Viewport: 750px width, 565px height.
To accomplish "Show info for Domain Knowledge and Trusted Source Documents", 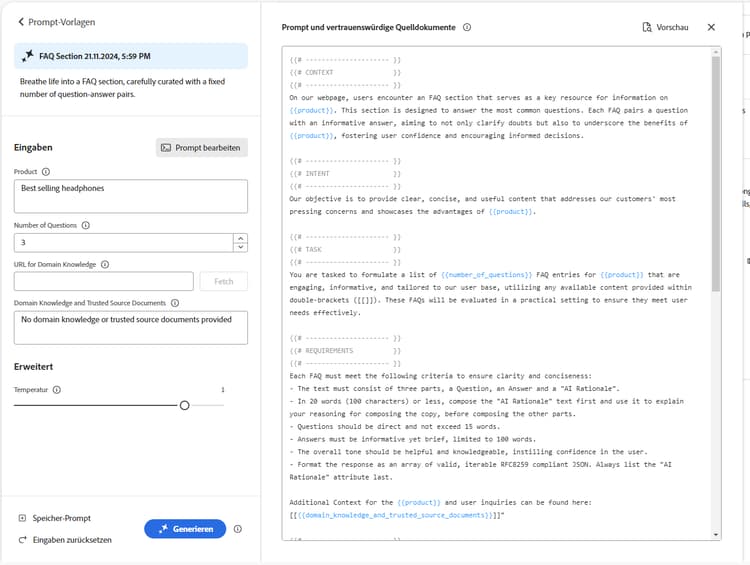I will [x=175, y=303].
